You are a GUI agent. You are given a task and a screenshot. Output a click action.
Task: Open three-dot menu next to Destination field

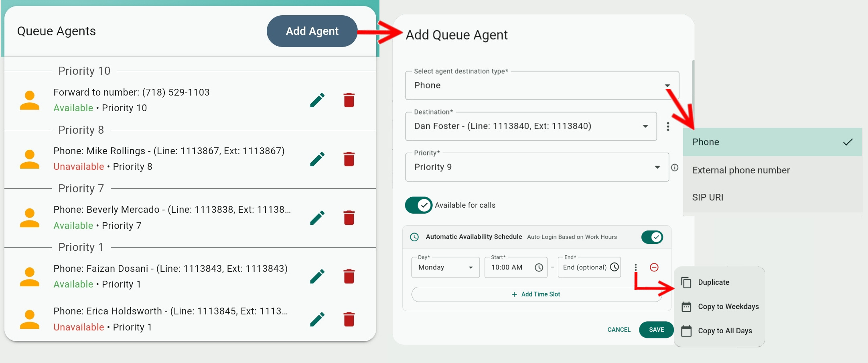pyautogui.click(x=668, y=126)
